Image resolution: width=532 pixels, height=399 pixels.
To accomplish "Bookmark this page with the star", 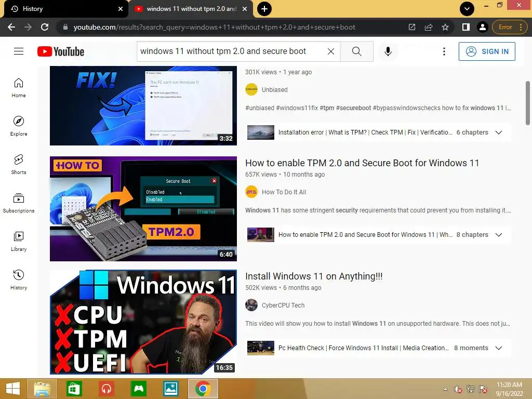I will coord(445,27).
